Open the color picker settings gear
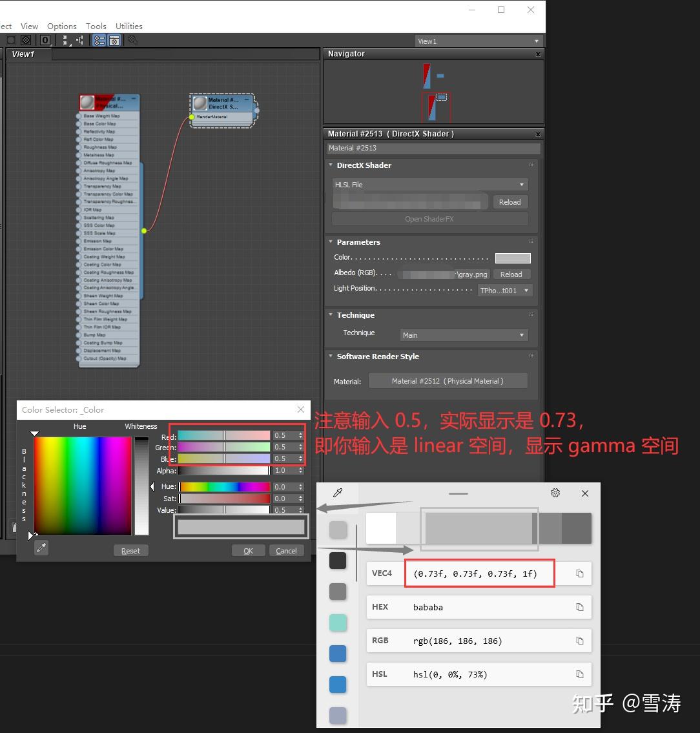700x733 pixels. [555, 493]
